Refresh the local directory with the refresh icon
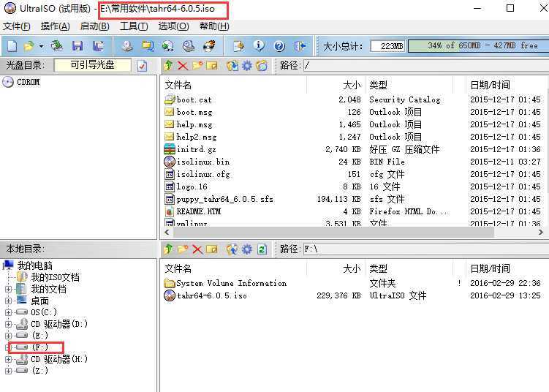This screenshot has width=549, height=392. (x=262, y=249)
